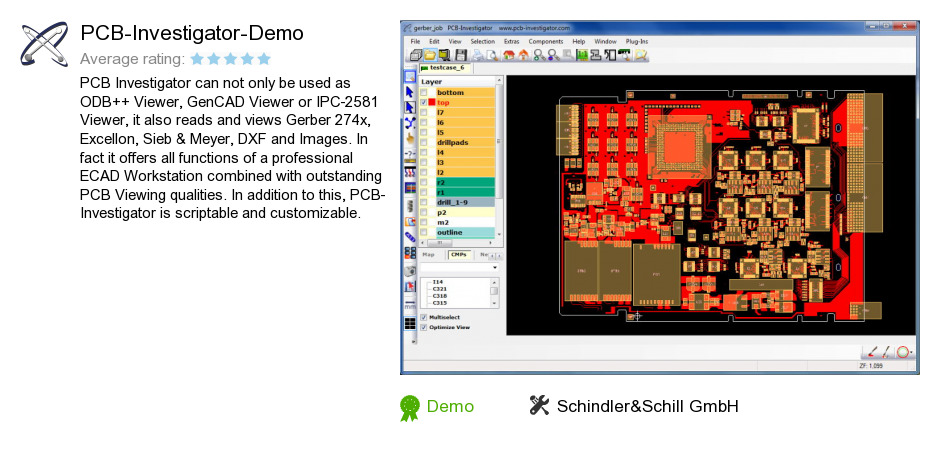The width and height of the screenshot is (940, 452).
Task: Click the 3D board view toolbar icon
Action: (415, 55)
